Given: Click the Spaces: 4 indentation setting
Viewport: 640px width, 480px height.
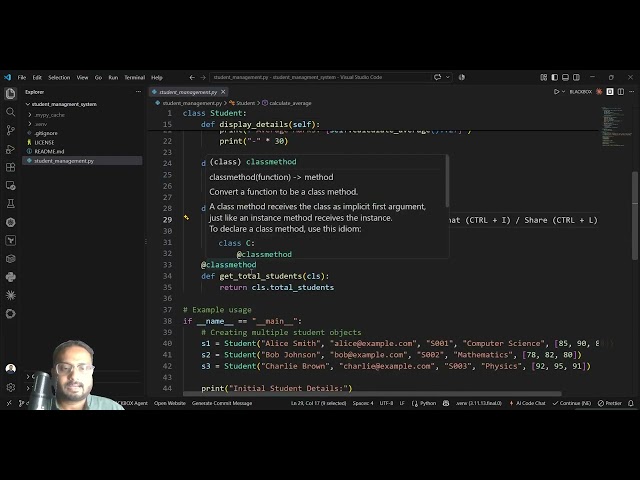Looking at the screenshot, I should (363, 403).
